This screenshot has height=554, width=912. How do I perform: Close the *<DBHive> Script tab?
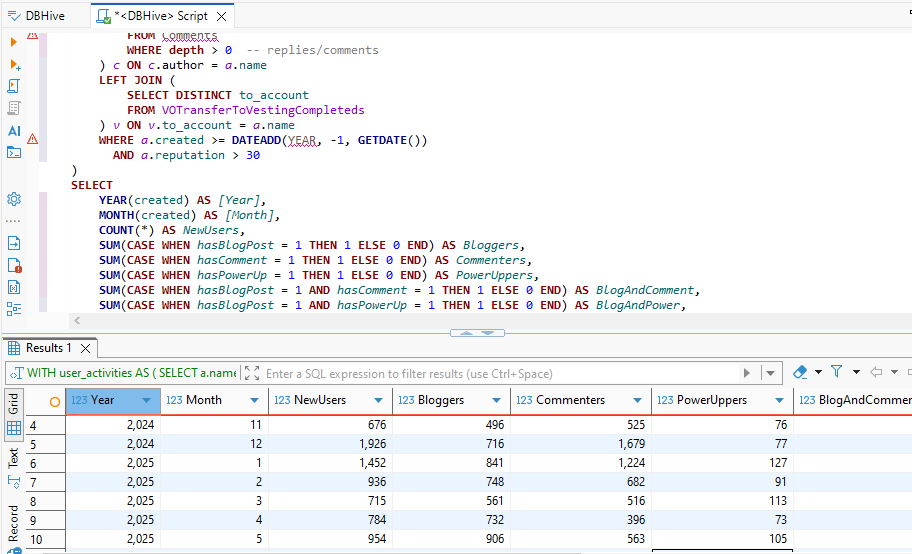click(x=222, y=16)
